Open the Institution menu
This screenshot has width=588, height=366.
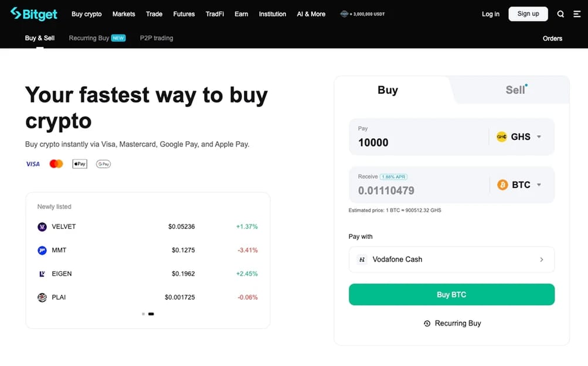point(273,14)
